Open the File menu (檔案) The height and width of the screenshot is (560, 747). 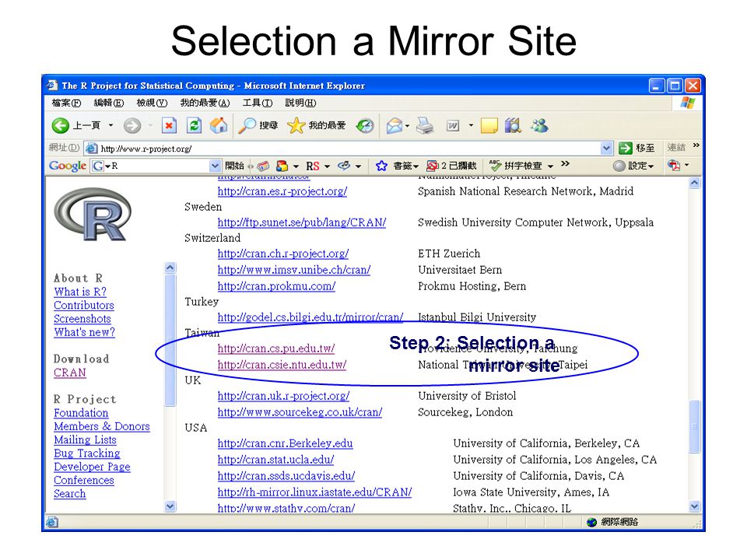tap(66, 103)
